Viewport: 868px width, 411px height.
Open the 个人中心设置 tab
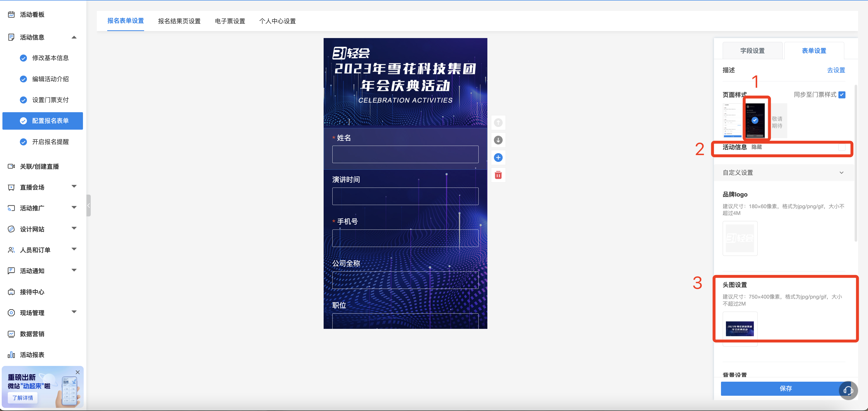(277, 21)
